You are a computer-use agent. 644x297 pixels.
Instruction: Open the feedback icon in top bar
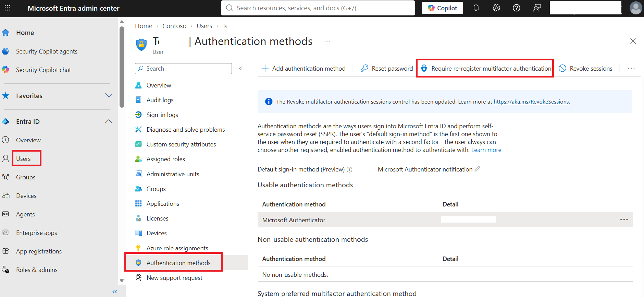click(537, 8)
